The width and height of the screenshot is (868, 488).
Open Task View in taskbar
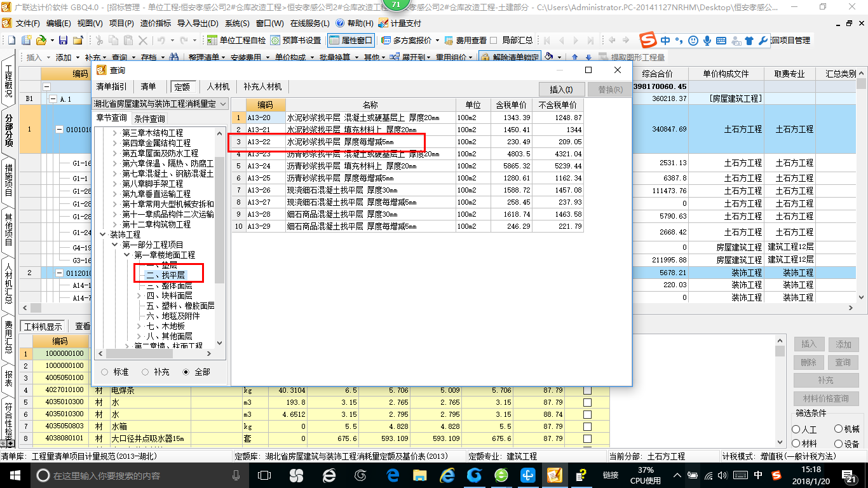(264, 475)
